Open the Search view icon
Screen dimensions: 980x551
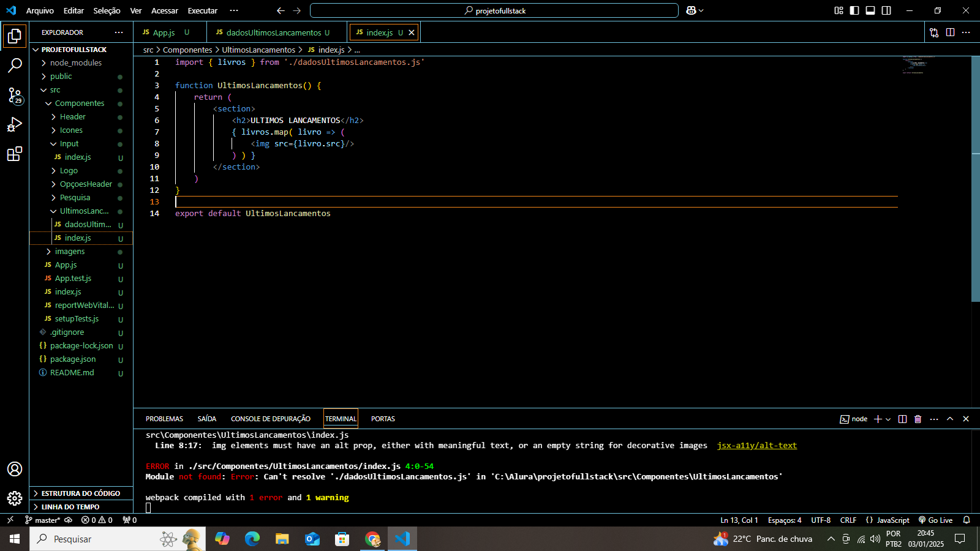click(15, 66)
